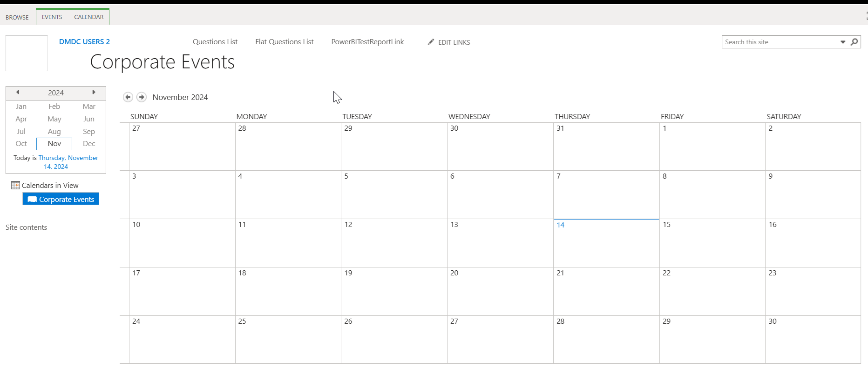Select Feb in the month picker
Image resolution: width=868 pixels, height=374 pixels.
tap(54, 107)
